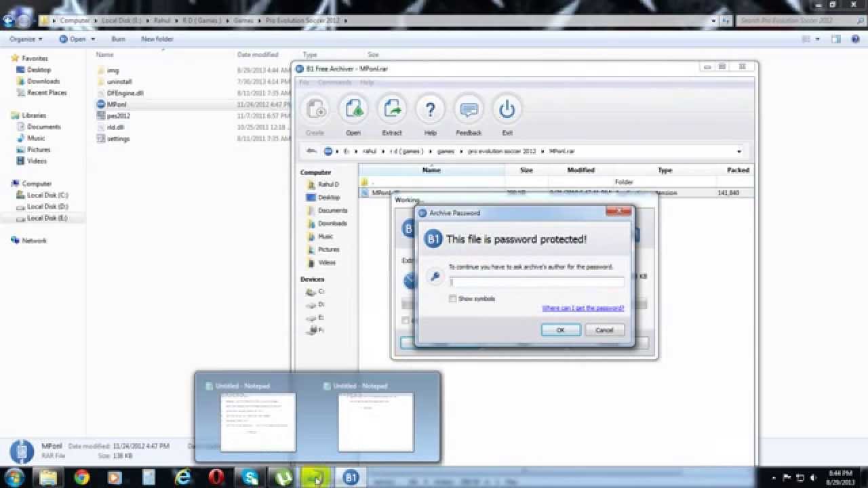
Task: Click OK in the Archive Password dialog
Action: tap(560, 330)
